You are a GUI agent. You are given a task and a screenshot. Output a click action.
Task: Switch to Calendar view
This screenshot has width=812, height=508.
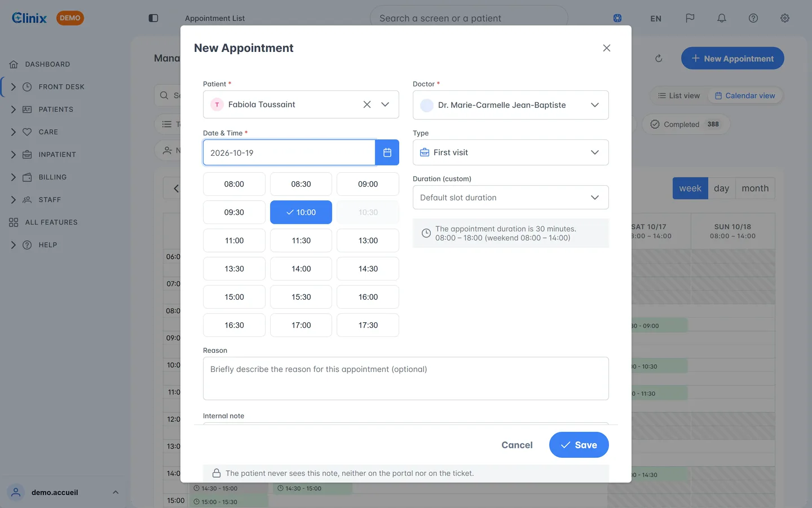point(745,95)
